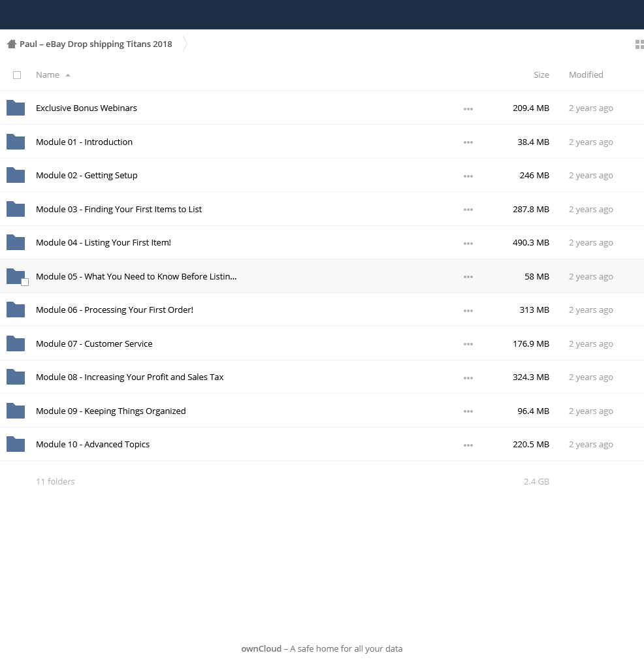Open Paul – eBay Drop shipping Titans 2018 breadcrumb
This screenshot has width=644, height=668.
[96, 44]
